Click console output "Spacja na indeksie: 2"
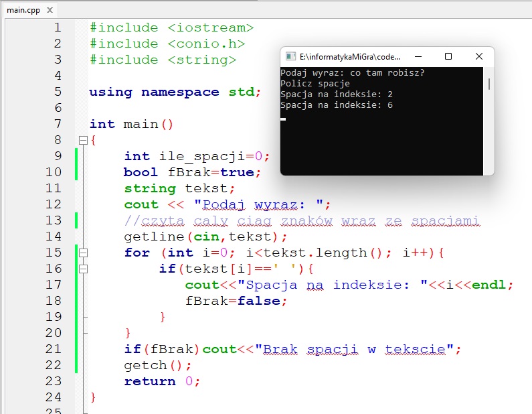This screenshot has height=414, width=532. (x=337, y=94)
